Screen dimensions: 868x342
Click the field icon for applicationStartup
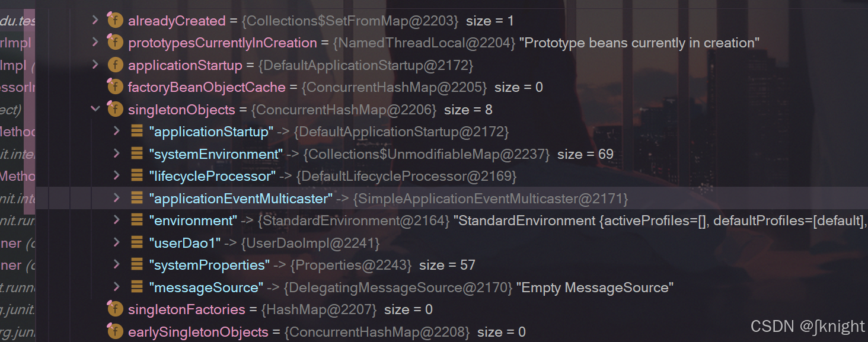pos(115,65)
